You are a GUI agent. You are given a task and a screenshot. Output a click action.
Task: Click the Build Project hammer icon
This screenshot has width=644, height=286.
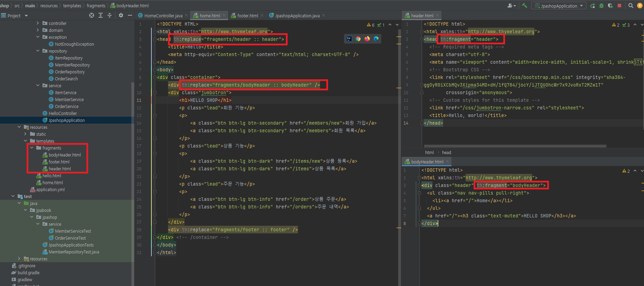coord(524,6)
